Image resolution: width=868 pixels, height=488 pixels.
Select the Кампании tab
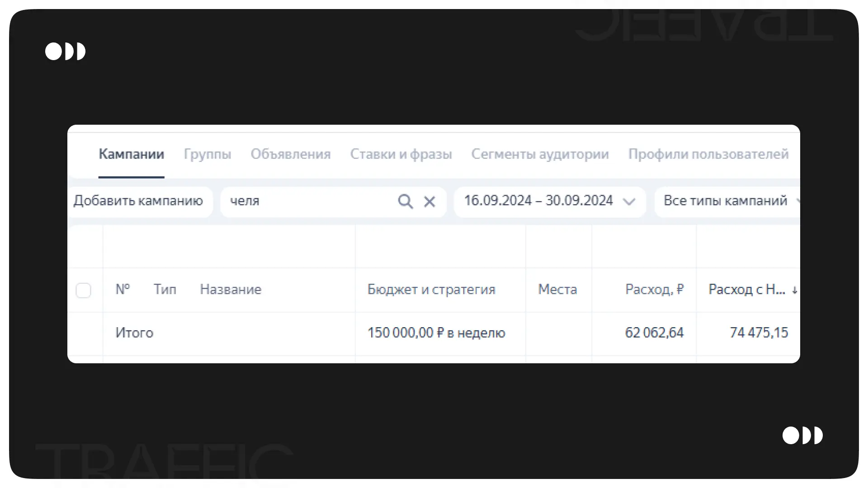[x=131, y=154]
